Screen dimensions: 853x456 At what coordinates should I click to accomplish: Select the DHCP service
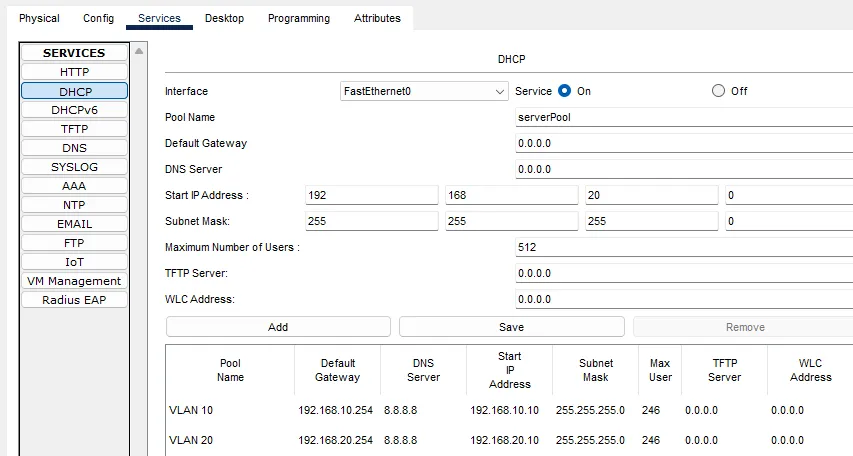pyautogui.click(x=75, y=91)
